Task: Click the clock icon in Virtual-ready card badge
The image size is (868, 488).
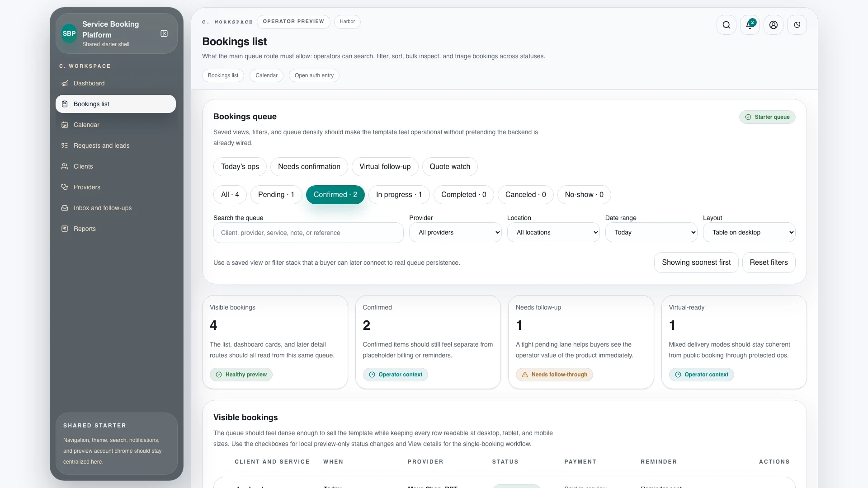Action: click(678, 375)
